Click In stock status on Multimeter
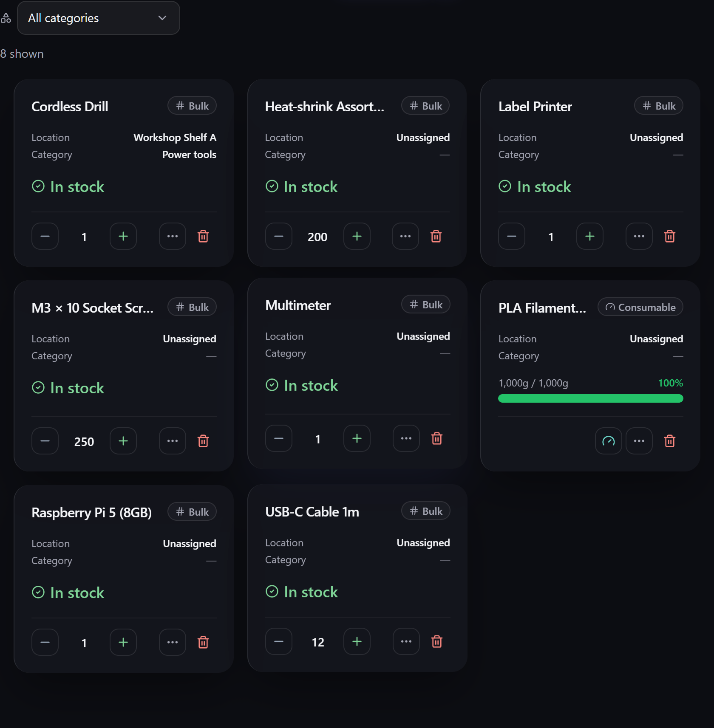This screenshot has height=728, width=714. click(302, 386)
